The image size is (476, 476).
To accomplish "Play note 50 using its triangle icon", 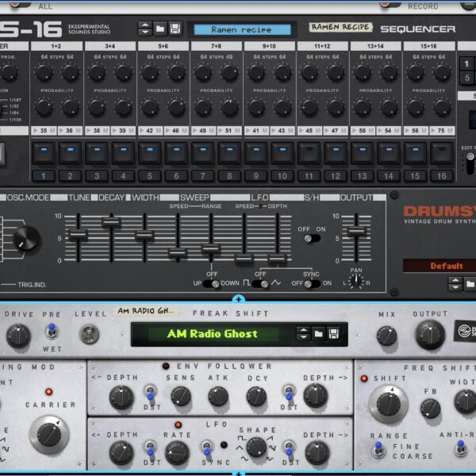I will [x=355, y=131].
